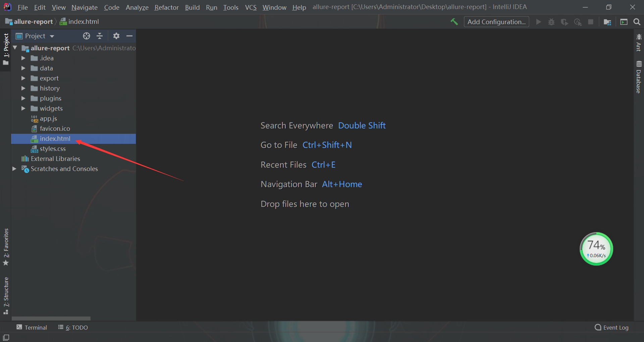
Task: Open the Code menu
Action: 112,7
